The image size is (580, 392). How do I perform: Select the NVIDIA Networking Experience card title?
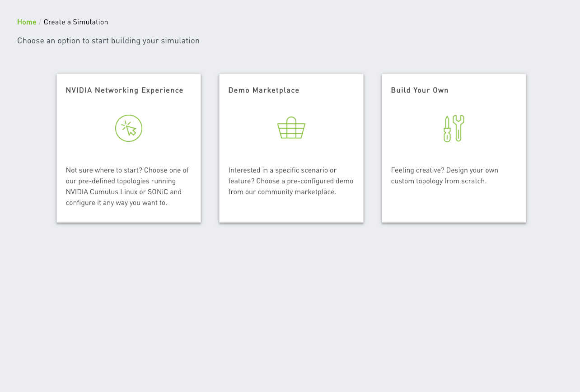pos(125,90)
